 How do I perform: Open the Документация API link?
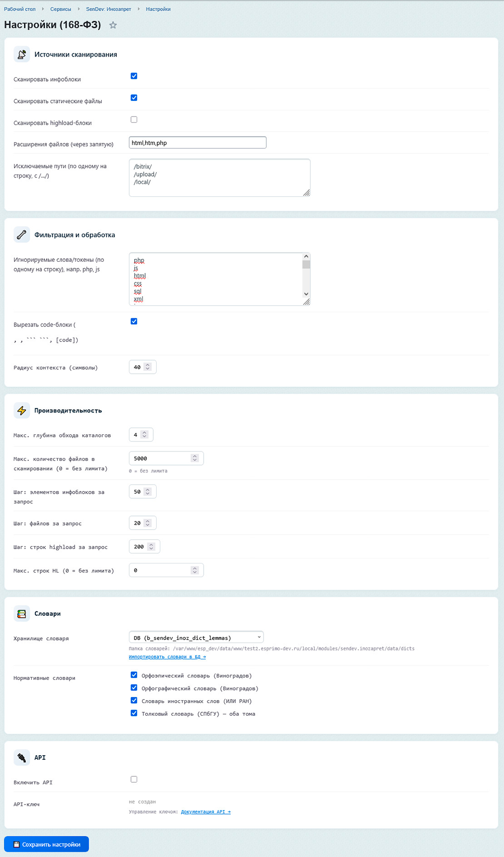click(206, 812)
